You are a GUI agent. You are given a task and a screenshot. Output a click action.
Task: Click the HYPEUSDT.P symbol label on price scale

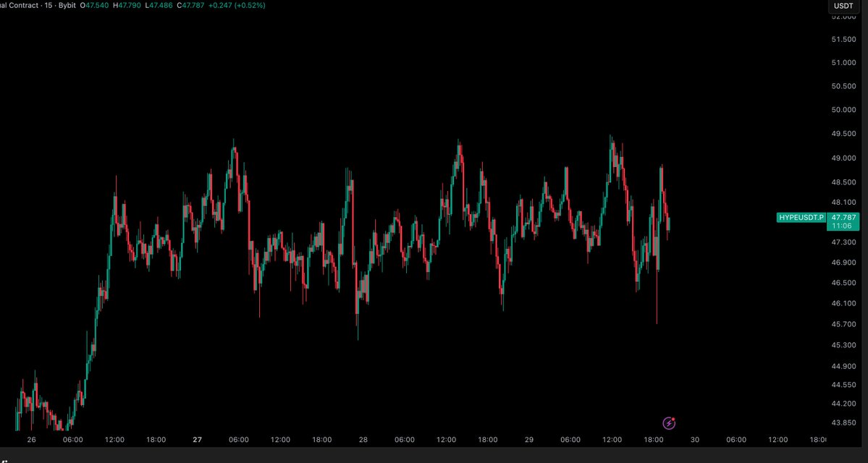pos(801,217)
